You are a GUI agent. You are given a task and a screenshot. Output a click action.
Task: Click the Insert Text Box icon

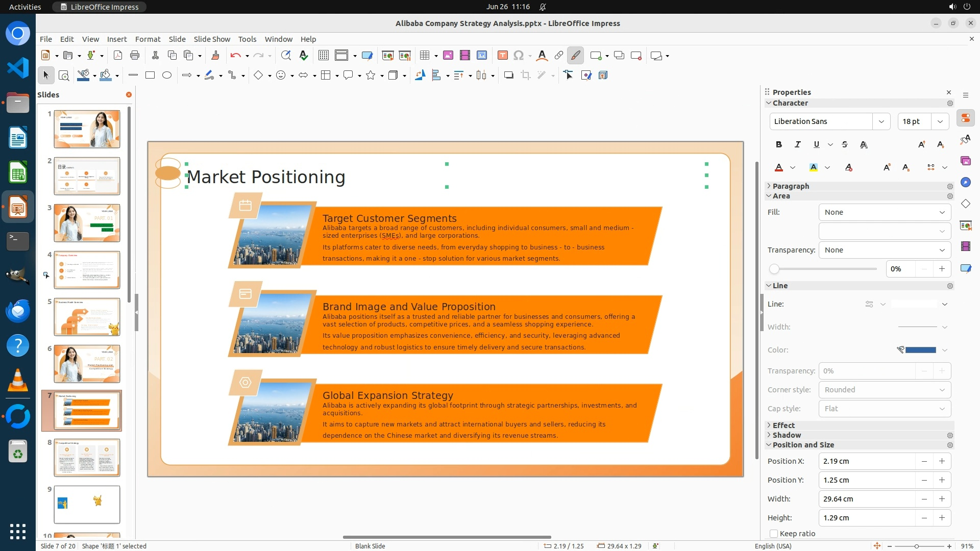pos(502,56)
